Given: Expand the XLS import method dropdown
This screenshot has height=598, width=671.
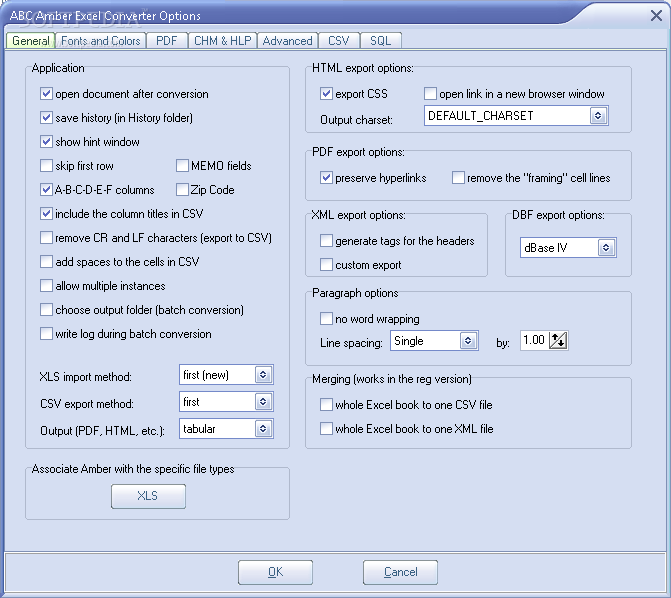Looking at the screenshot, I should point(226,375).
